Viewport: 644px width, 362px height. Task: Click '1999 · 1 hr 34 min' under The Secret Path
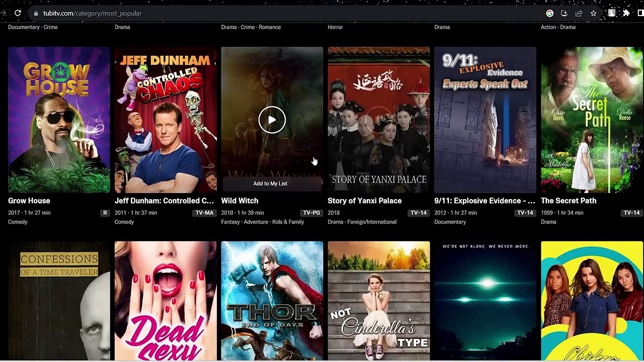tap(562, 213)
